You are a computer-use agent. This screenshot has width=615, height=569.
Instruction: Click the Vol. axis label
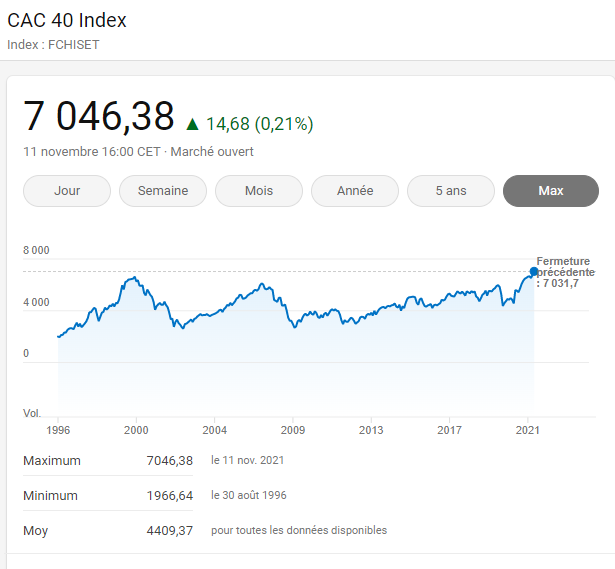pos(32,413)
